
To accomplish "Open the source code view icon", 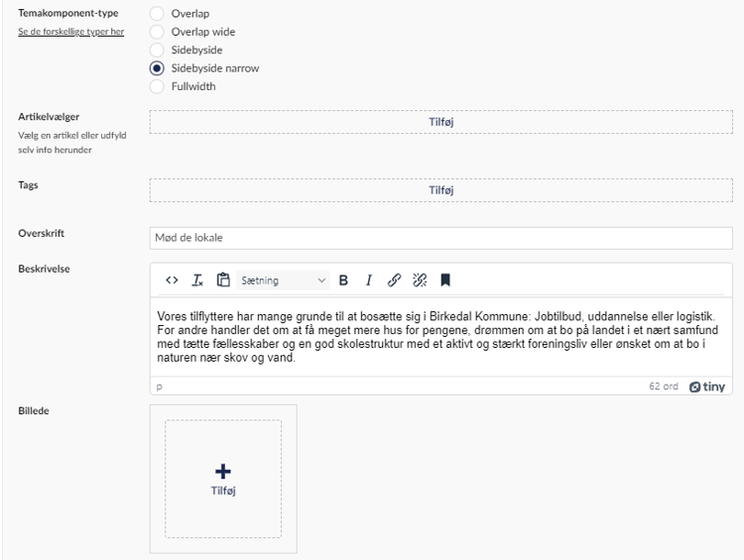I will point(172,280).
